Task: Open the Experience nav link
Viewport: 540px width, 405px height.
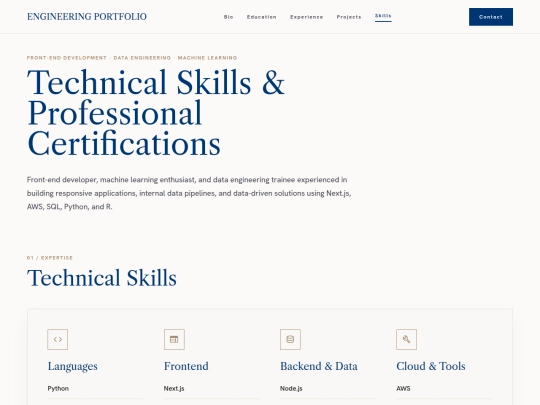Action: [x=307, y=17]
